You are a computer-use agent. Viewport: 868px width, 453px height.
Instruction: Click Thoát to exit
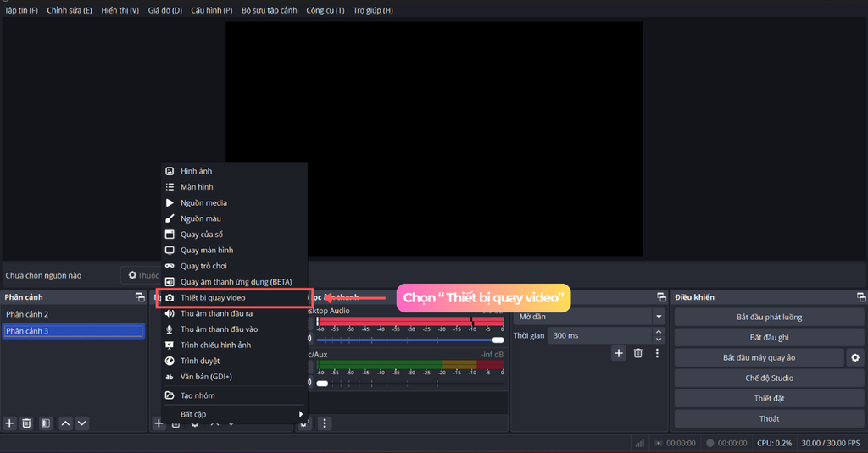click(769, 418)
